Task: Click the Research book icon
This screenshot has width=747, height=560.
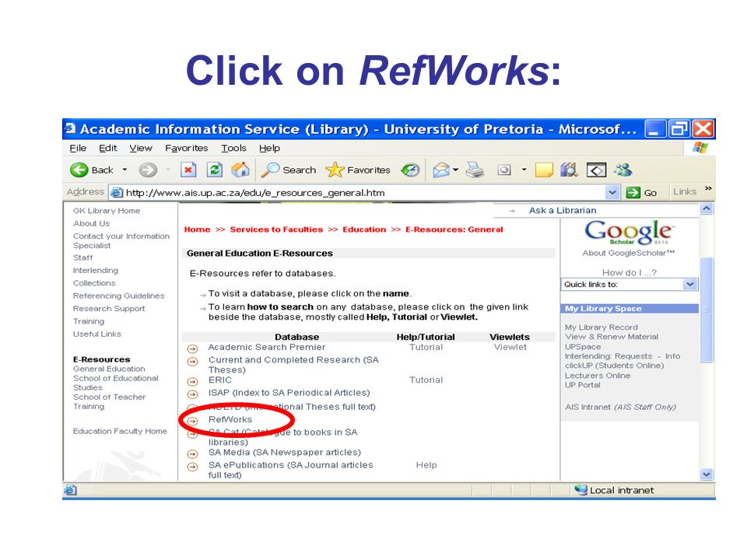Action: tap(570, 170)
